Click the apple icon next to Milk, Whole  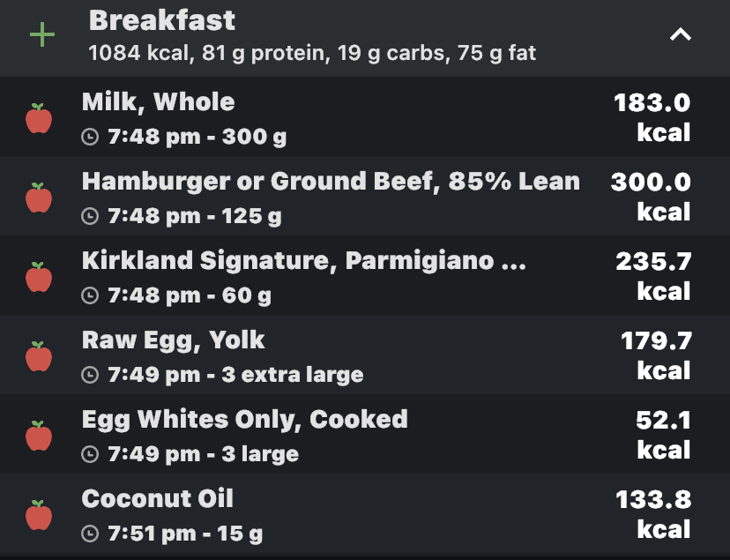click(x=39, y=118)
